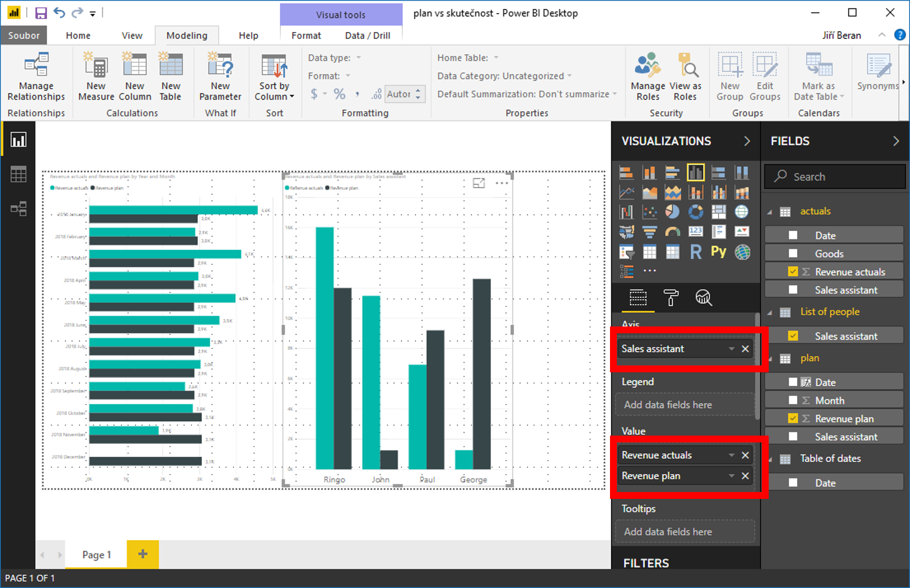The height and width of the screenshot is (588, 910).
Task: Switch to the View ribbon tab
Action: (x=132, y=35)
